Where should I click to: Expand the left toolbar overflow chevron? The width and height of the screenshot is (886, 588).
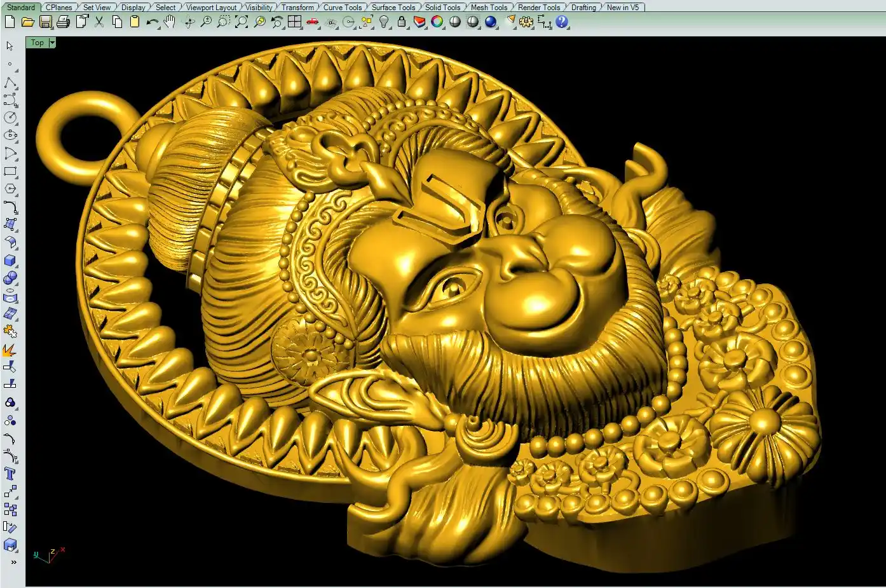(x=13, y=563)
